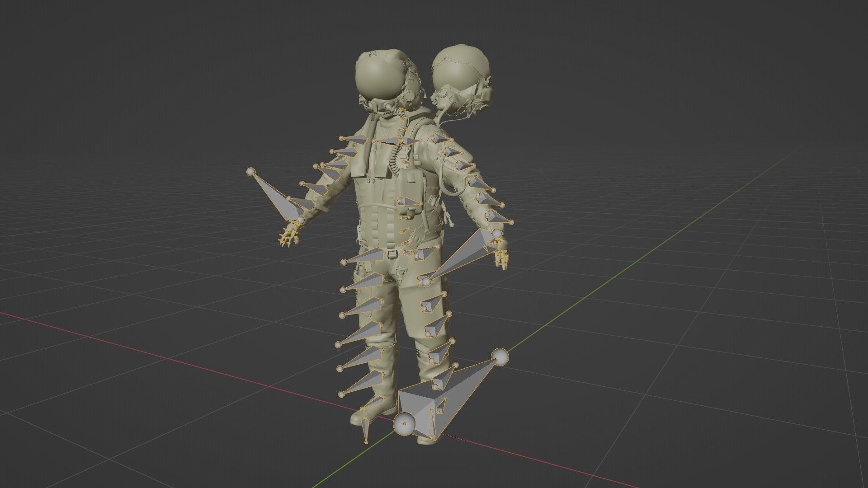This screenshot has height=488, width=868.
Task: Select the second helmet behind the shoulder
Action: (x=461, y=81)
